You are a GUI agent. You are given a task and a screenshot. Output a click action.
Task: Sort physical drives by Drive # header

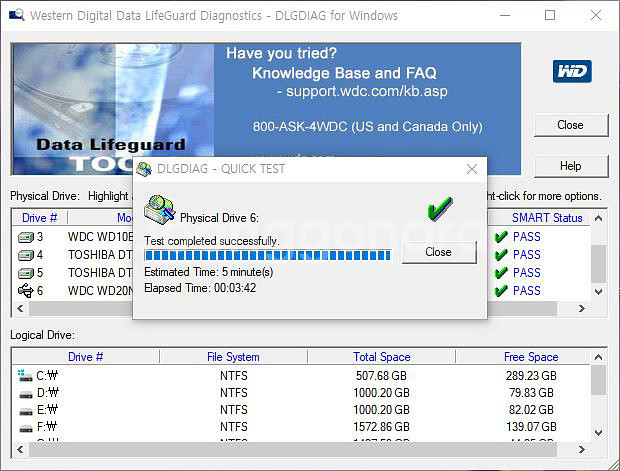coord(40,218)
